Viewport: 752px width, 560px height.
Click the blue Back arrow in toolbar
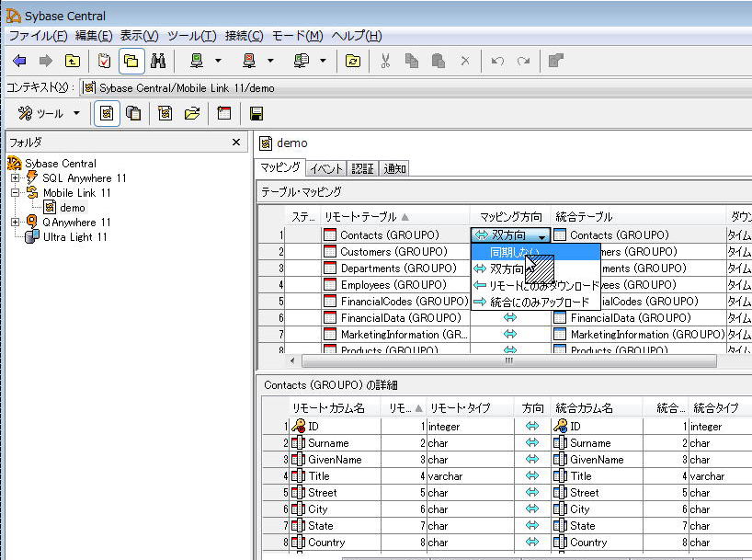click(x=19, y=62)
